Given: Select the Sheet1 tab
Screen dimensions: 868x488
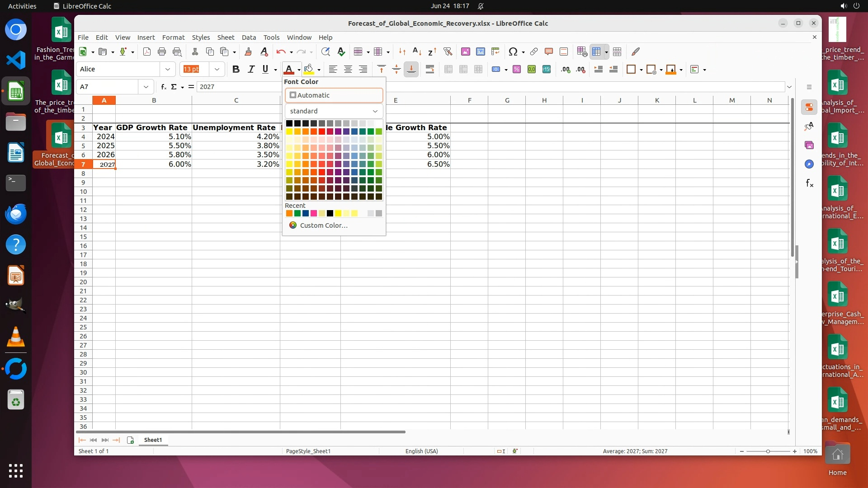Looking at the screenshot, I should click(153, 440).
